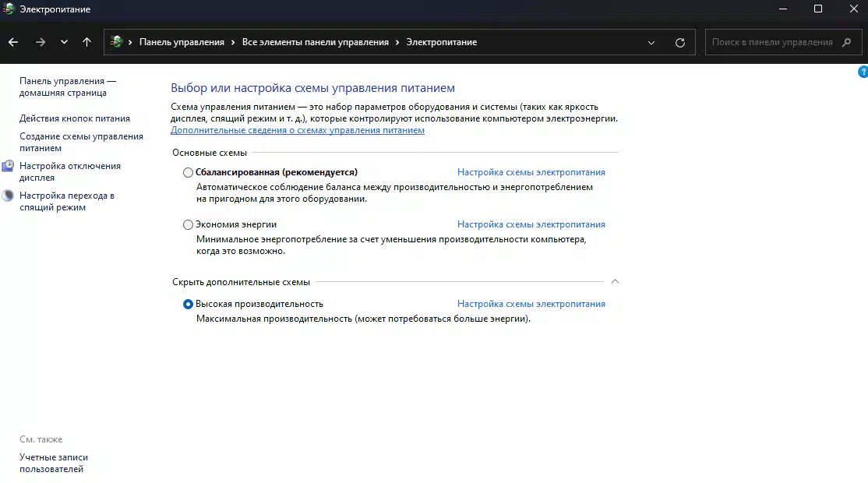This screenshot has height=483, width=868.
Task: Click the Forward navigation arrow
Action: coord(41,42)
